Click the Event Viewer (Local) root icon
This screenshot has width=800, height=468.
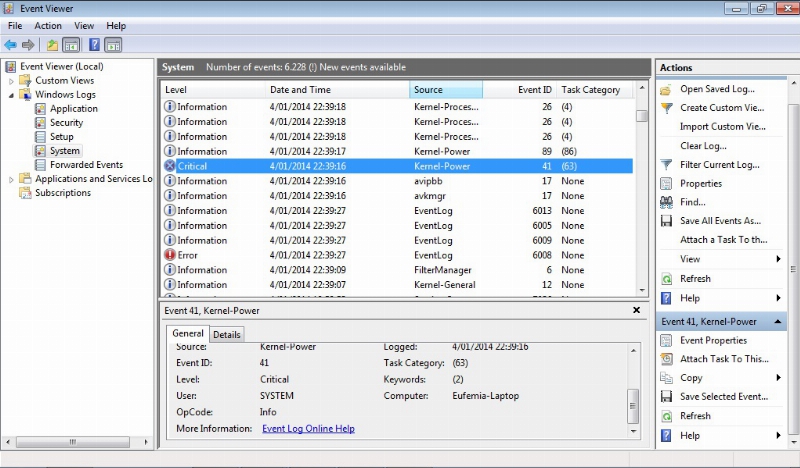pos(11,66)
